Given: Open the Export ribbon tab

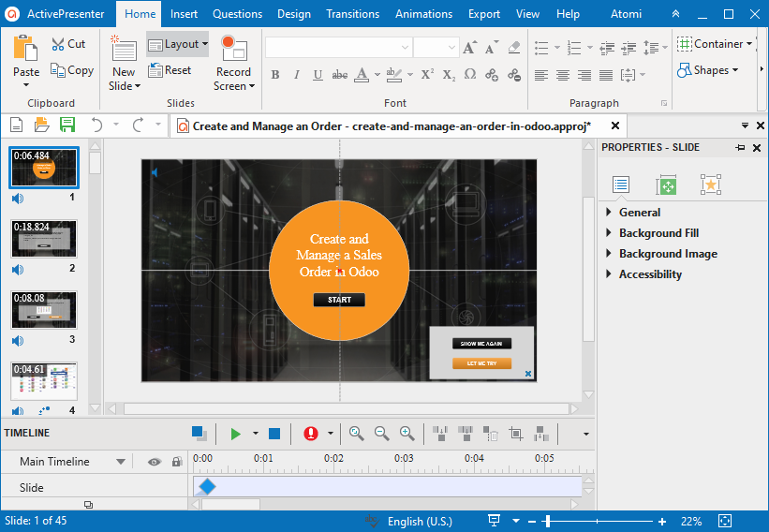Looking at the screenshot, I should click(x=484, y=14).
